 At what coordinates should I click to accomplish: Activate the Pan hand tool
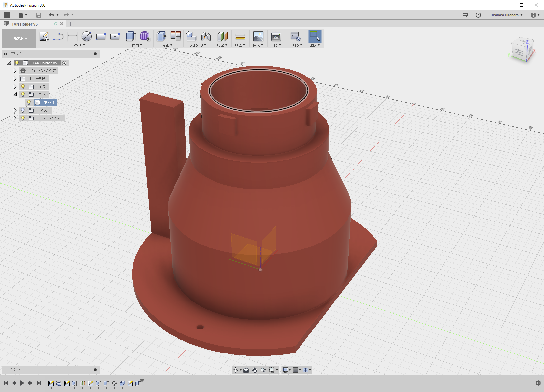255,370
